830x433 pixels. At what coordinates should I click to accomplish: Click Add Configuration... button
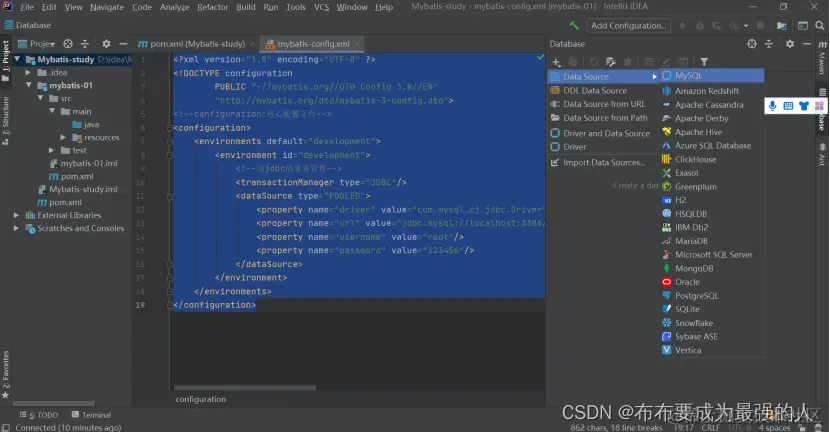point(628,25)
